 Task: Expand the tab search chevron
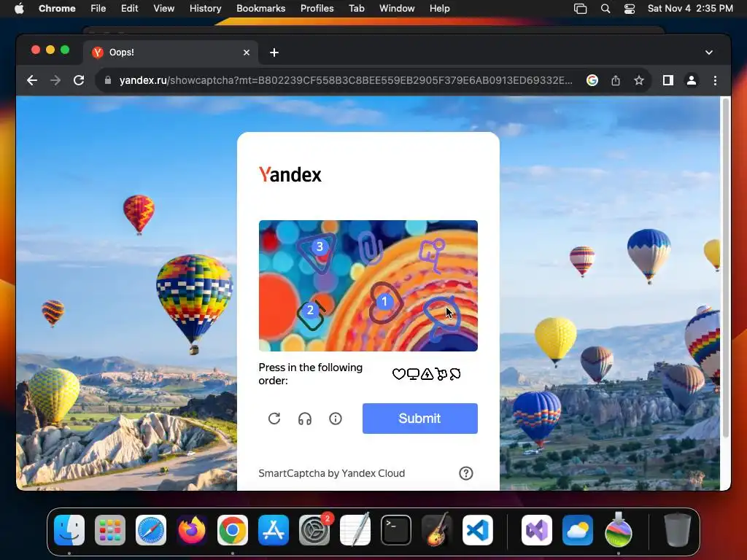tap(709, 52)
